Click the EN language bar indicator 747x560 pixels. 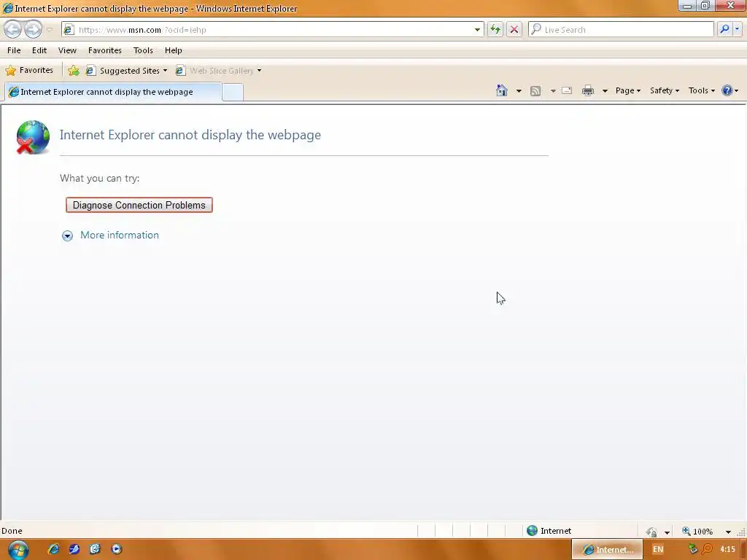pos(658,550)
